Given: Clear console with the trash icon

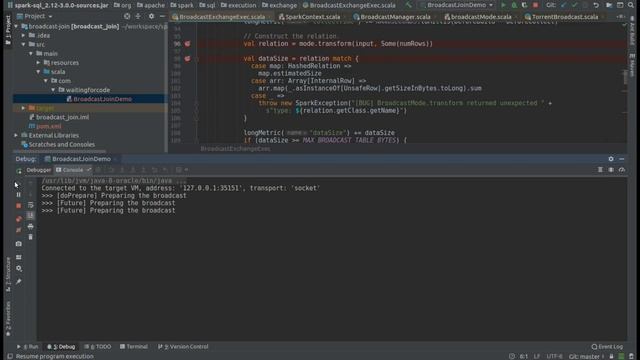Looking at the screenshot, I should coord(31,237).
